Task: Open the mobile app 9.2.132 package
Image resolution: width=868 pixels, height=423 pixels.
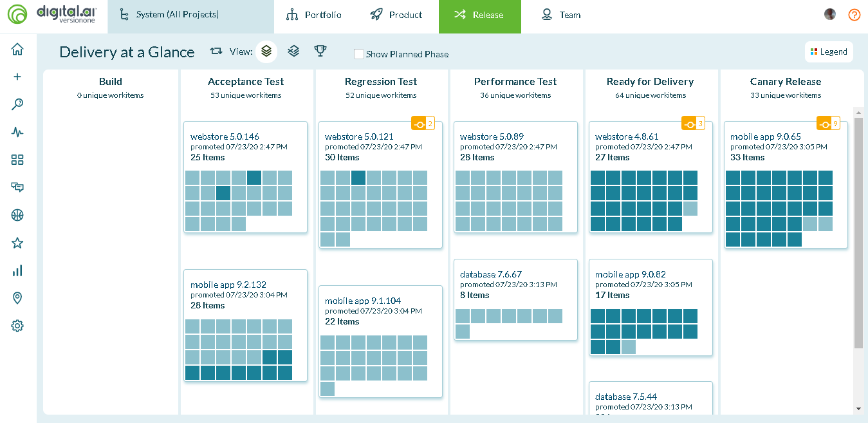Action: 228,285
